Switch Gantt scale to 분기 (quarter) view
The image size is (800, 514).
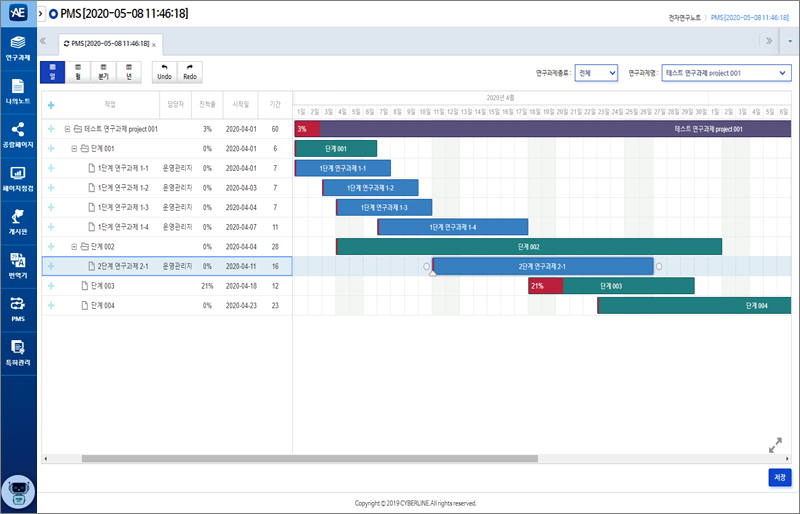click(103, 71)
